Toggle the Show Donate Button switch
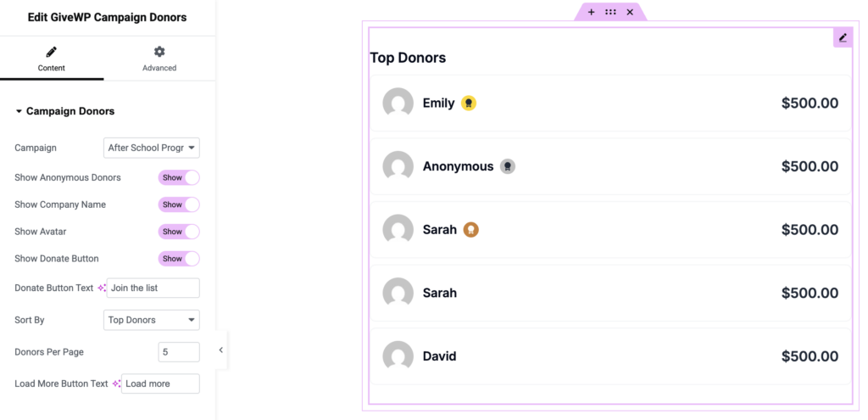 tap(179, 259)
